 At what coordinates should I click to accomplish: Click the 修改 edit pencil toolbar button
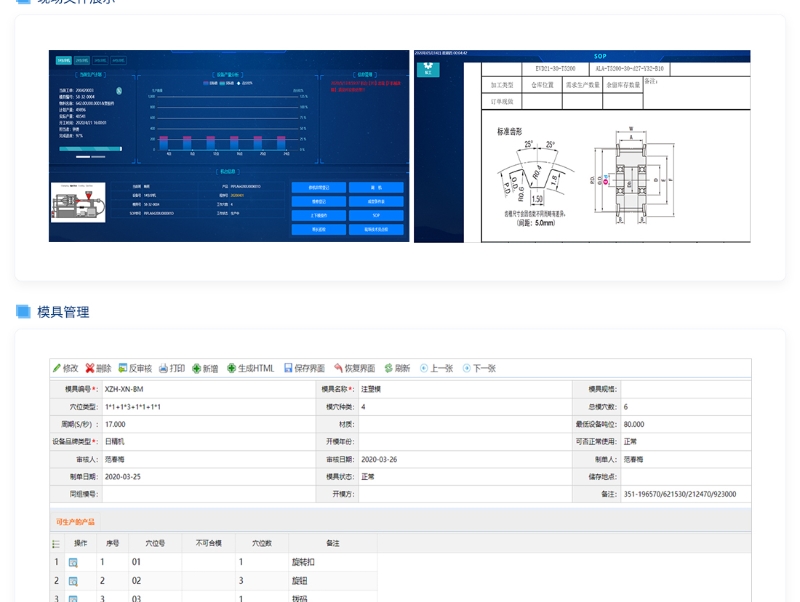65,368
